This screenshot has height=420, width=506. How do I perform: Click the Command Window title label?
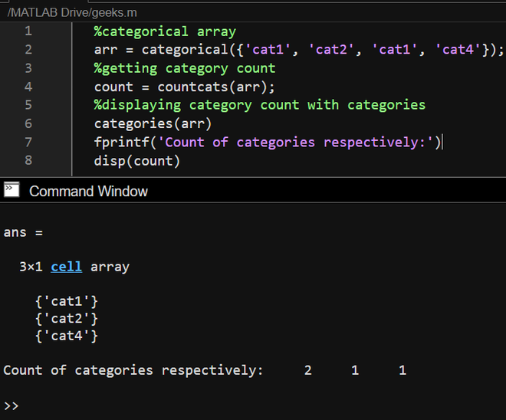pyautogui.click(x=88, y=191)
